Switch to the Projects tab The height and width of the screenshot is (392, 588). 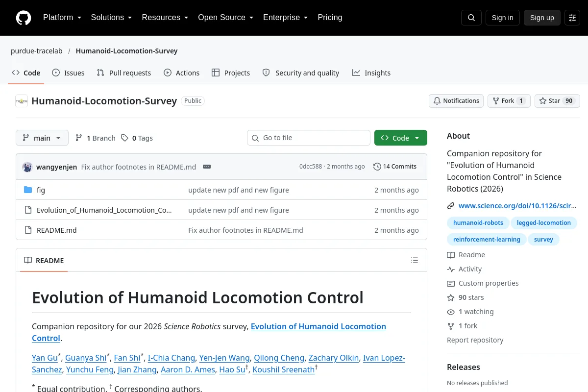point(231,73)
